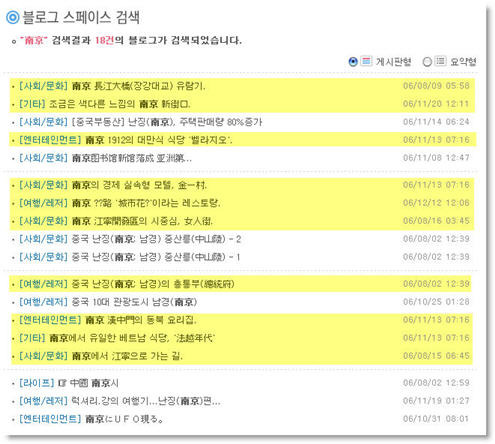This screenshot has width=495, height=444.
Task: Click date 06/11/20 12:11
Action: tap(436, 104)
